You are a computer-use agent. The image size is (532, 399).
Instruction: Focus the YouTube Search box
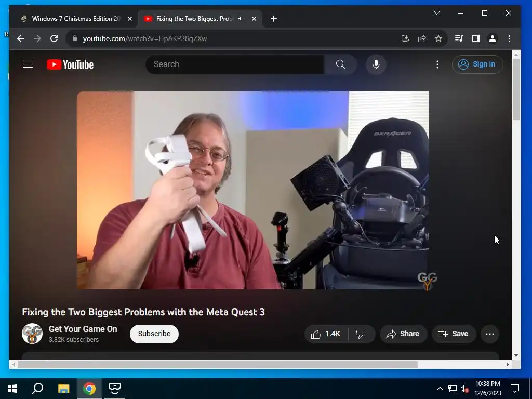coord(235,64)
